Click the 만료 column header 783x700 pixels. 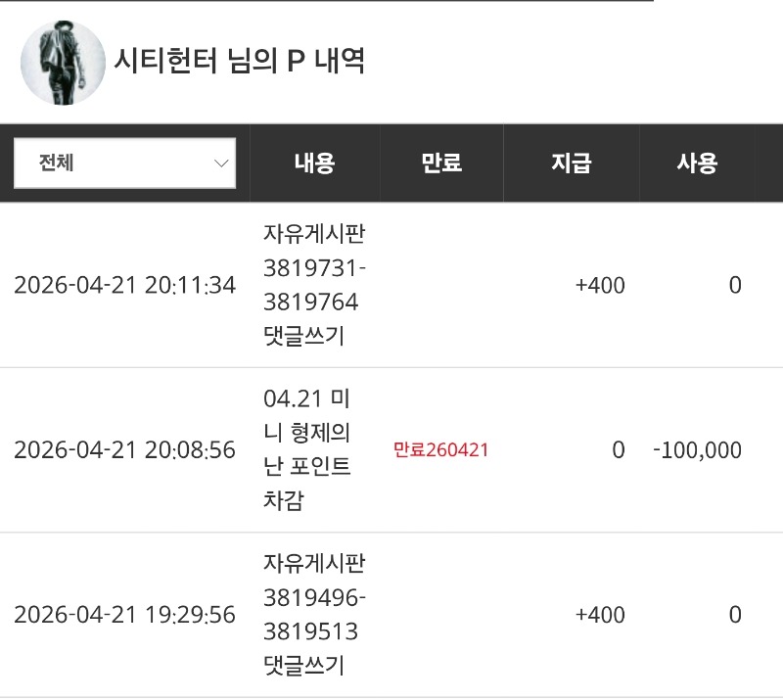pos(441,163)
